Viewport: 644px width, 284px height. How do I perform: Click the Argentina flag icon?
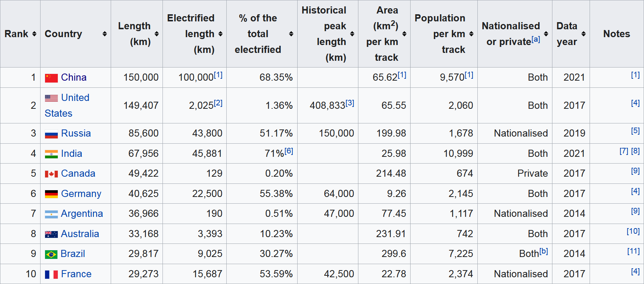click(51, 214)
